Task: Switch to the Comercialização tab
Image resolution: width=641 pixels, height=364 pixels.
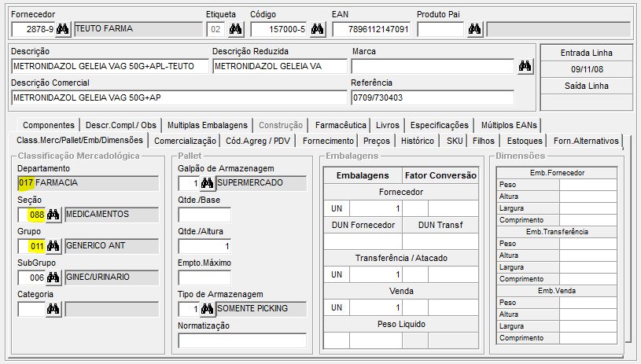Action: click(185, 141)
